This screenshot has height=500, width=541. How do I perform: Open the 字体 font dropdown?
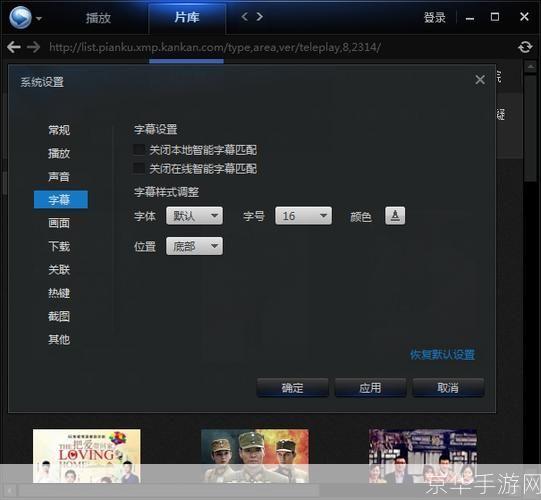point(194,216)
